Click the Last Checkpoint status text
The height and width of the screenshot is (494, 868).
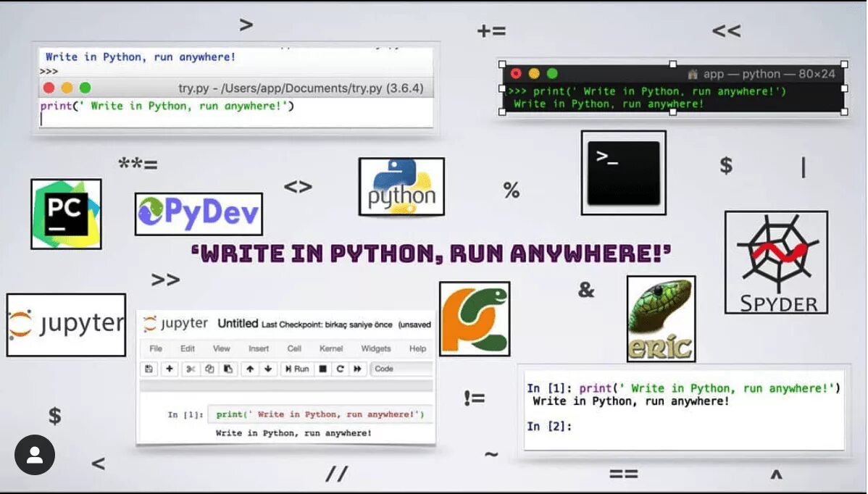[327, 325]
